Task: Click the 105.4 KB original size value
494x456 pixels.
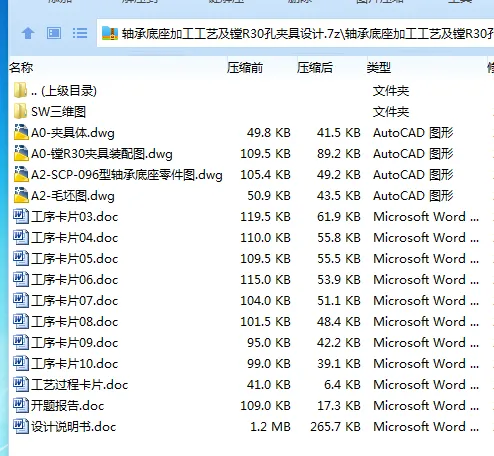Action: click(265, 175)
